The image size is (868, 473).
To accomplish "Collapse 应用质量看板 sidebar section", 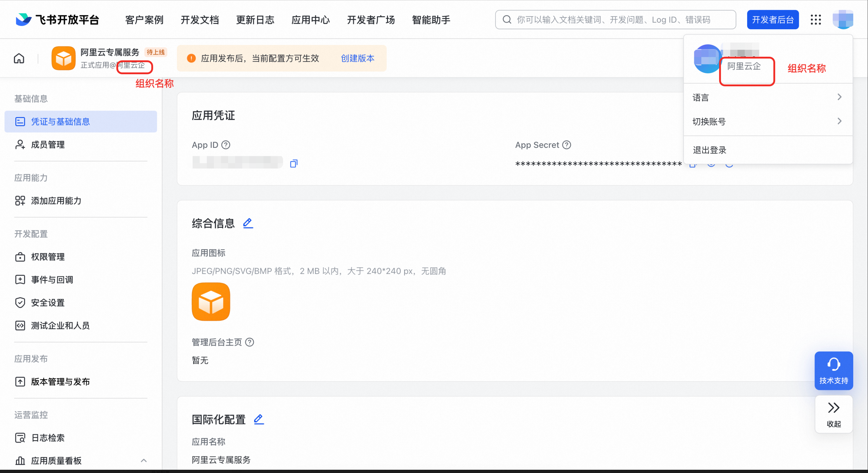I will 144,461.
